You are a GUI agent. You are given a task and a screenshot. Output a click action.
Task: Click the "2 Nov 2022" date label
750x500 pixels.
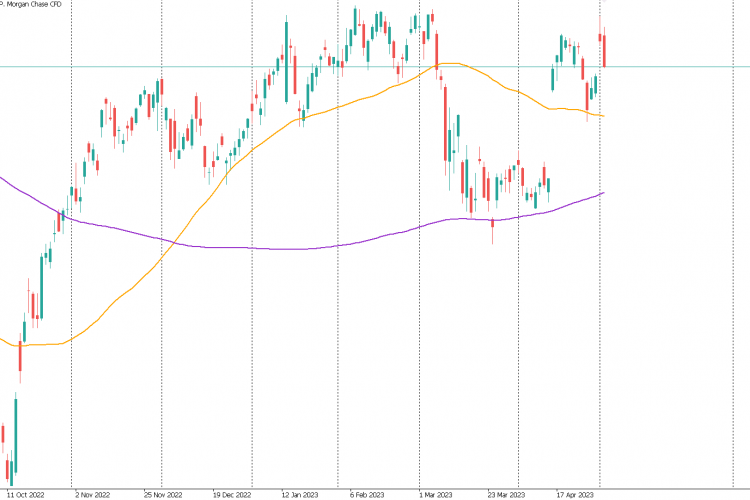(92, 494)
